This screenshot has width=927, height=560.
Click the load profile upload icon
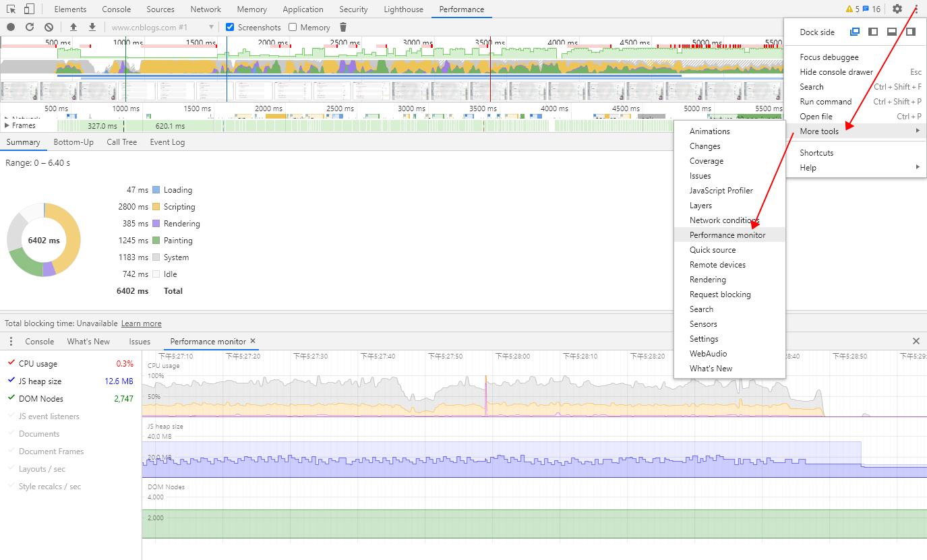(x=73, y=27)
